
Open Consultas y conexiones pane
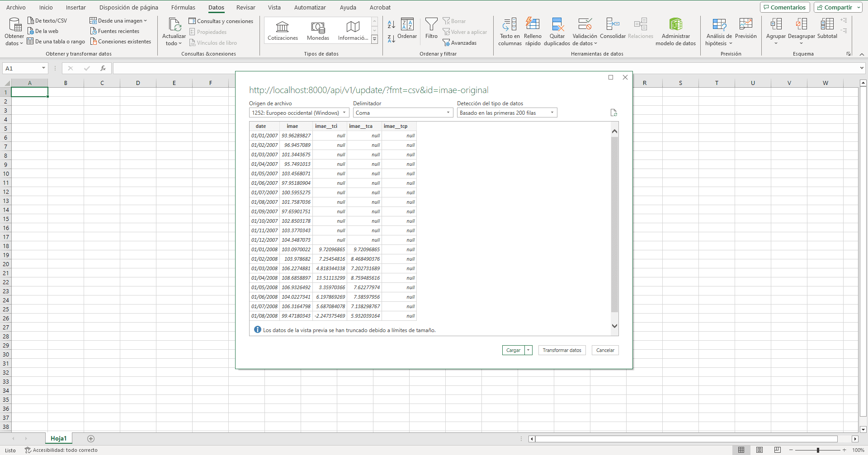click(x=221, y=21)
